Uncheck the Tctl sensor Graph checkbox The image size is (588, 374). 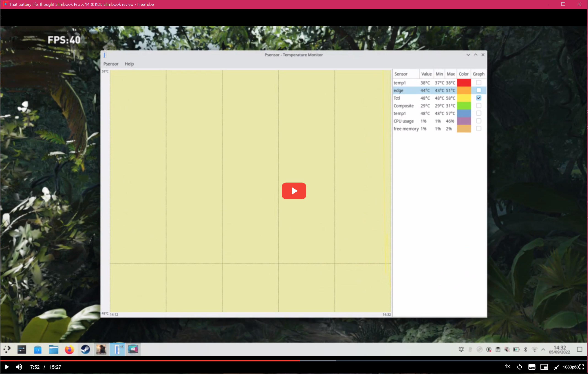pos(479,98)
